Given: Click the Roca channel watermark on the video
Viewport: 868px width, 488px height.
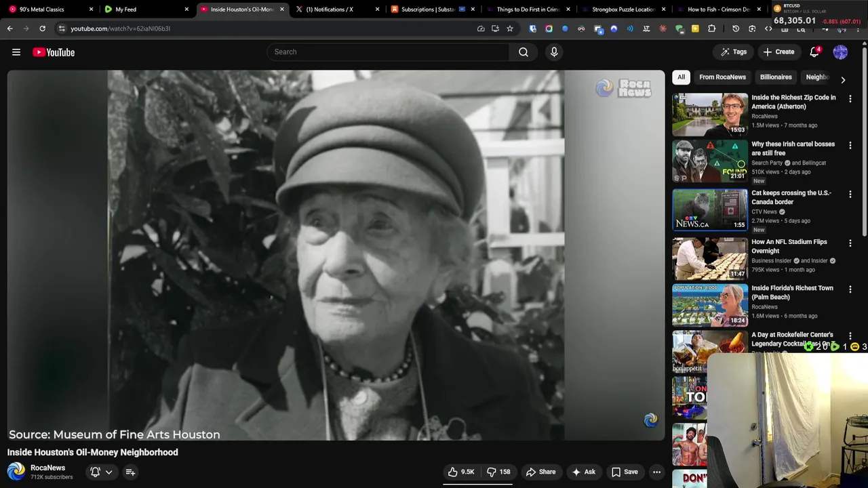Looking at the screenshot, I should (x=650, y=420).
